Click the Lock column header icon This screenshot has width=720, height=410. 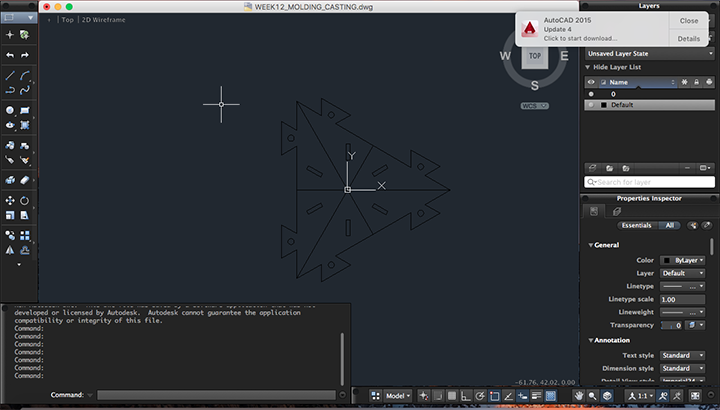click(697, 82)
